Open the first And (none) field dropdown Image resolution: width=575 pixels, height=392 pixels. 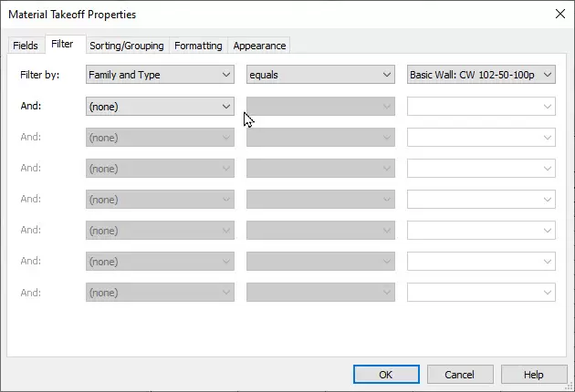pyautogui.click(x=160, y=107)
